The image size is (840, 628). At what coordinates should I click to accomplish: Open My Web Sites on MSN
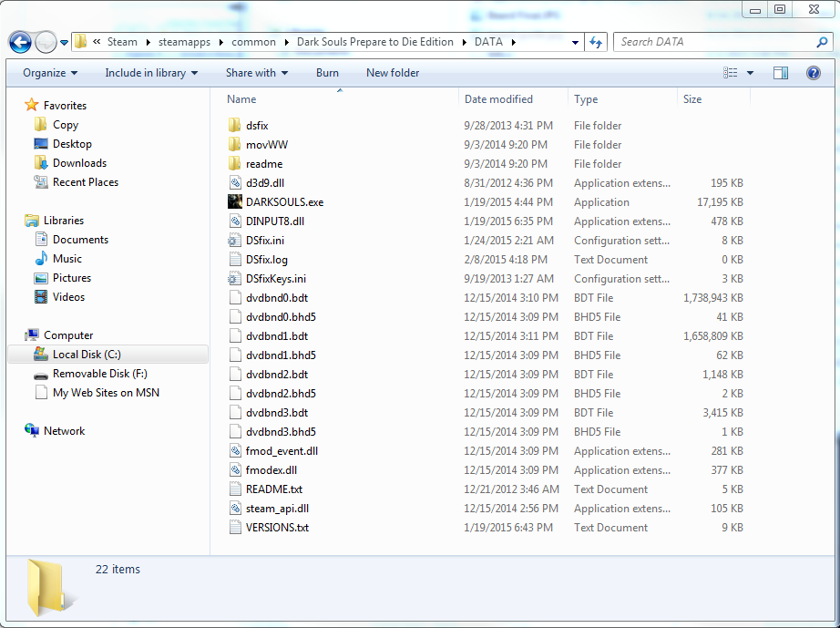pyautogui.click(x=106, y=393)
